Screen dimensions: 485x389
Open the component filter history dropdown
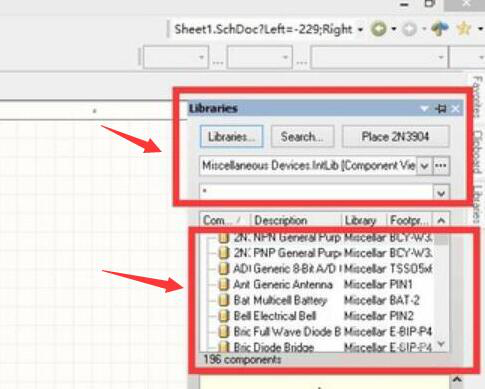(x=441, y=193)
